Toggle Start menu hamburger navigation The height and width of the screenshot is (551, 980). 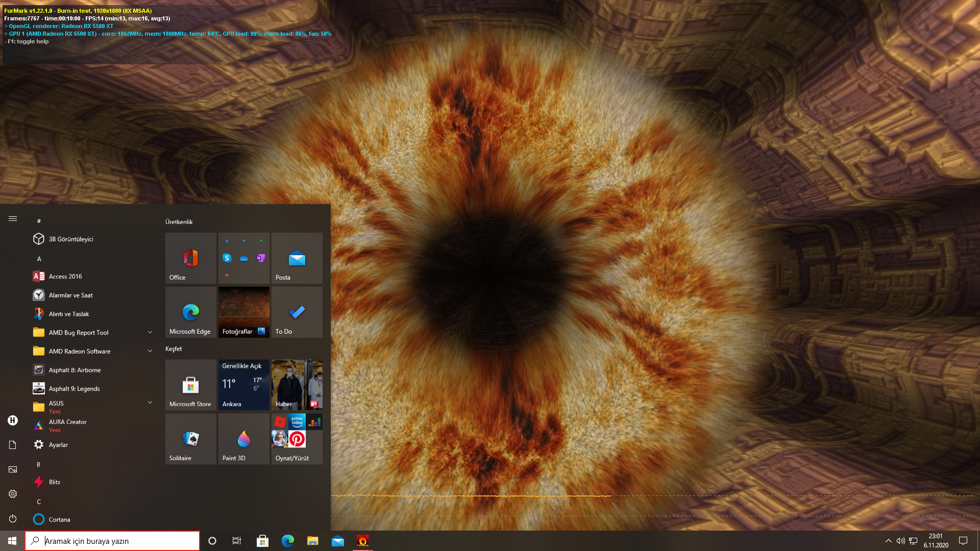13,219
